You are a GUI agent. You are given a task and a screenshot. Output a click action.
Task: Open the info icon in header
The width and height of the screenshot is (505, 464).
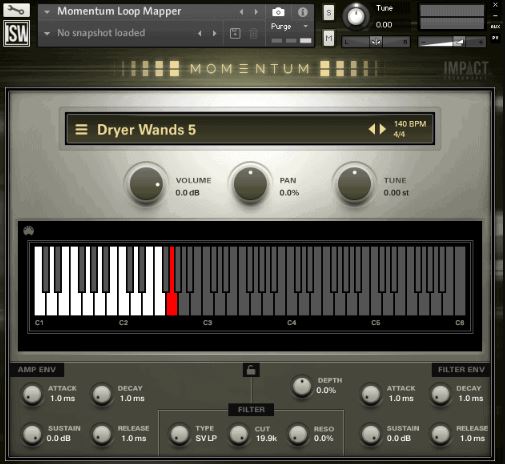[x=302, y=12]
